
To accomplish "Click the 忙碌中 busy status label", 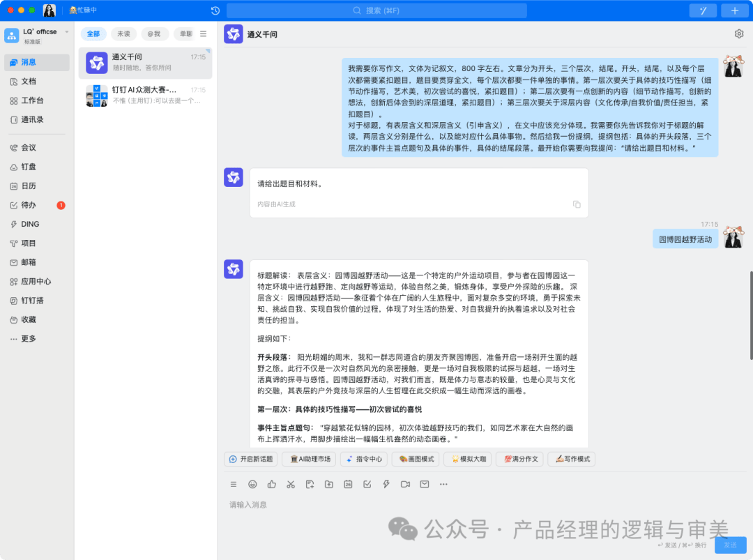I will click(83, 10).
